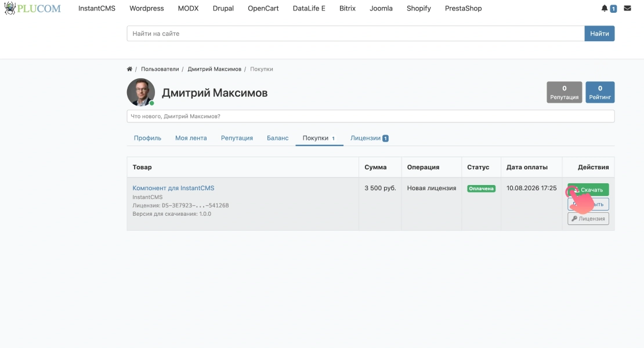644x348 pixels.
Task: Open the PrestaShop menu item
Action: (x=464, y=8)
